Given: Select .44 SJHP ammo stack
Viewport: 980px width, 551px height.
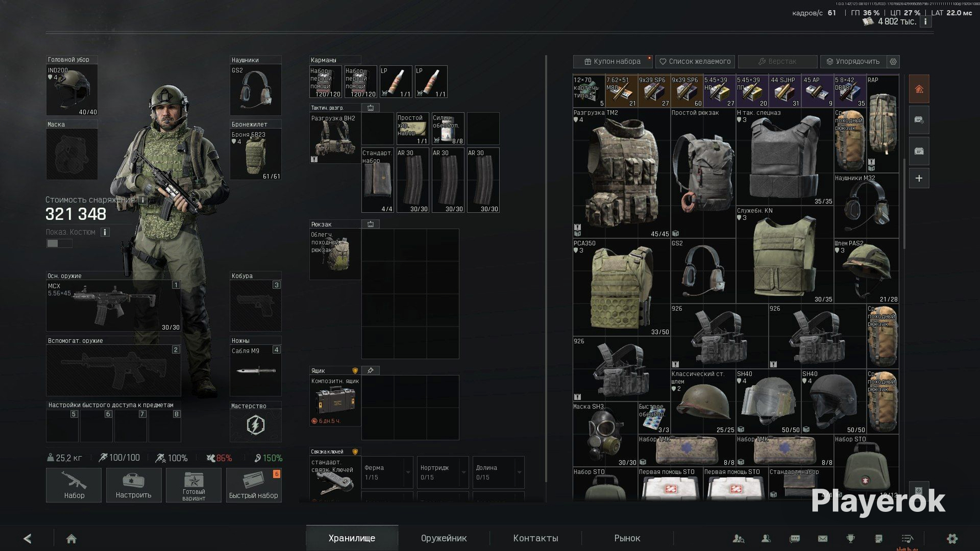Looking at the screenshot, I should tap(785, 91).
